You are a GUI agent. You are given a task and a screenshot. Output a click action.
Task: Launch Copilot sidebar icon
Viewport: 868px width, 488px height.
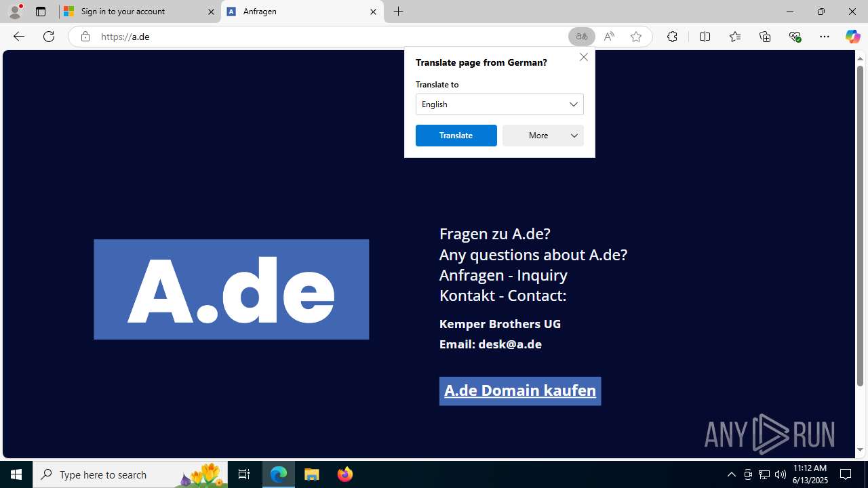pyautogui.click(x=852, y=37)
